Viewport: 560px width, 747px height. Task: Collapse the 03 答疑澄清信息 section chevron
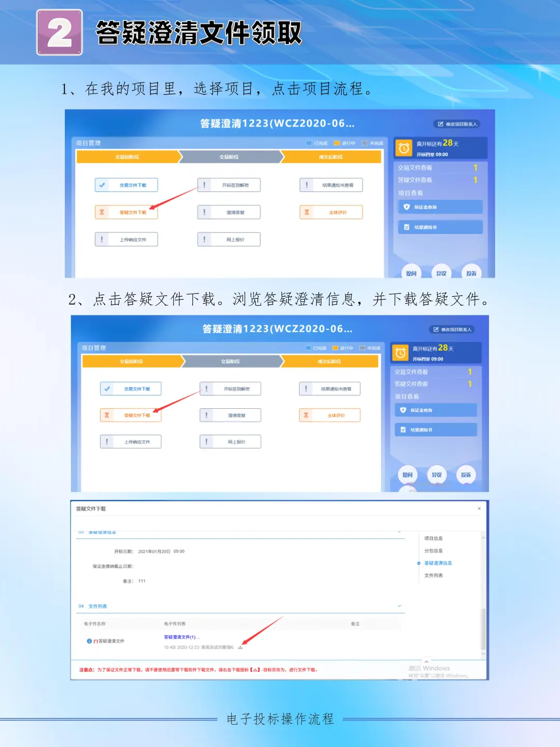[399, 531]
